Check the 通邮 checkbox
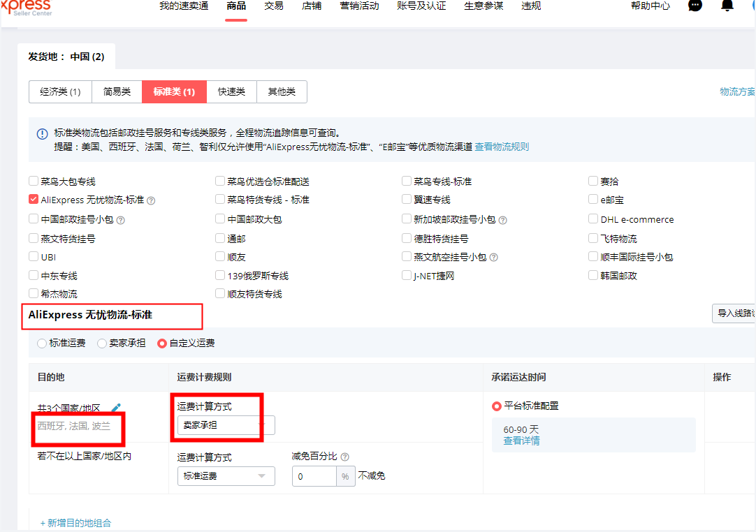The height and width of the screenshot is (532, 756). pyautogui.click(x=220, y=238)
